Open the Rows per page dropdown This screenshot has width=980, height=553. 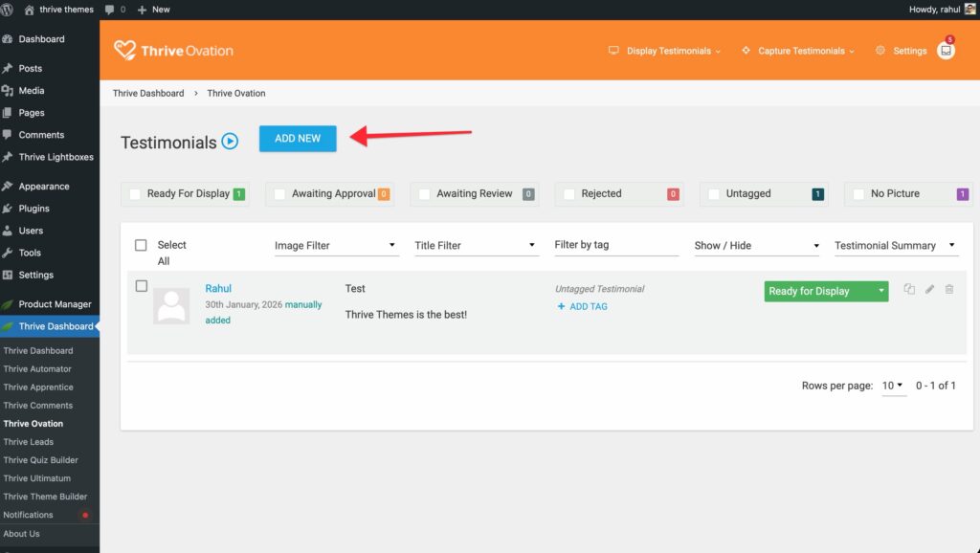pyautogui.click(x=892, y=386)
